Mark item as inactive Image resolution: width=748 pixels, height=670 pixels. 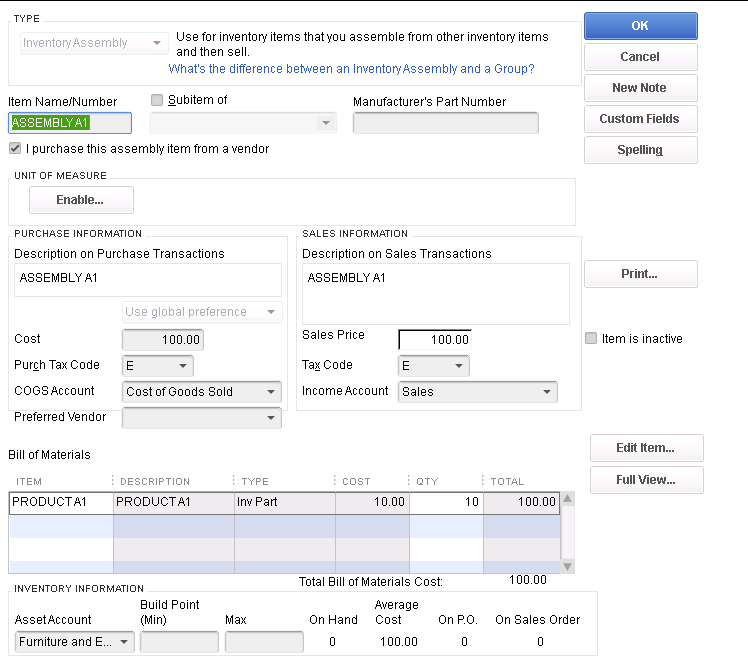click(x=592, y=339)
